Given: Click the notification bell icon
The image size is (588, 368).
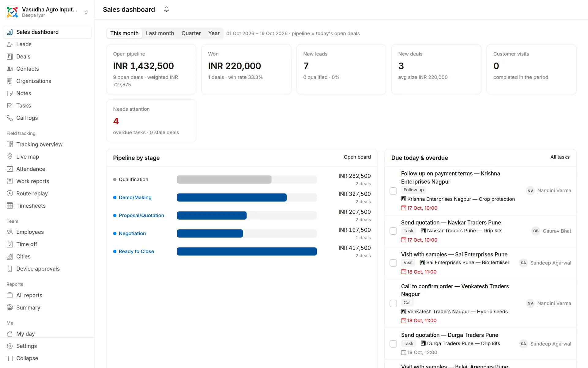Looking at the screenshot, I should click(166, 10).
